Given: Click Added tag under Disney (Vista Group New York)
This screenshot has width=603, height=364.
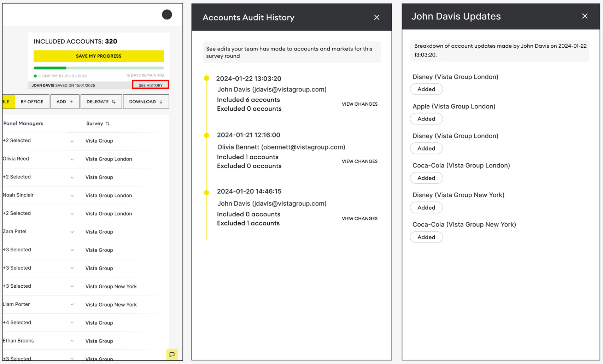Looking at the screenshot, I should pyautogui.click(x=426, y=207).
